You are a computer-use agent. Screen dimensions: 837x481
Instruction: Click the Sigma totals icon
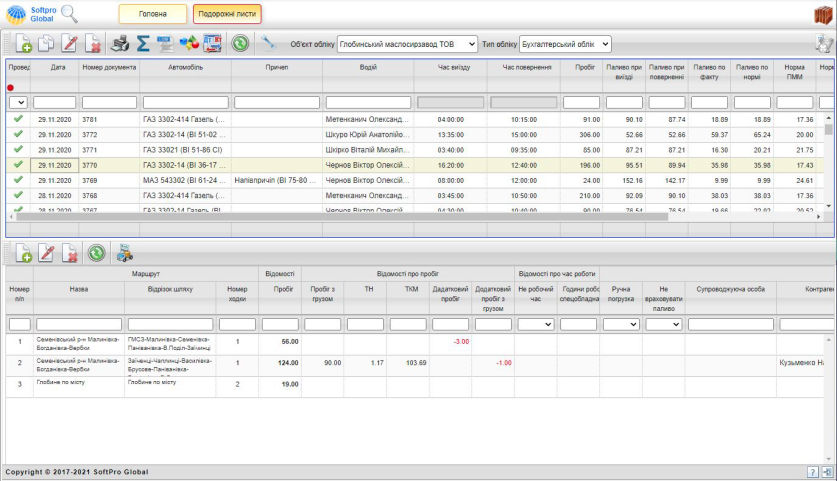(143, 43)
